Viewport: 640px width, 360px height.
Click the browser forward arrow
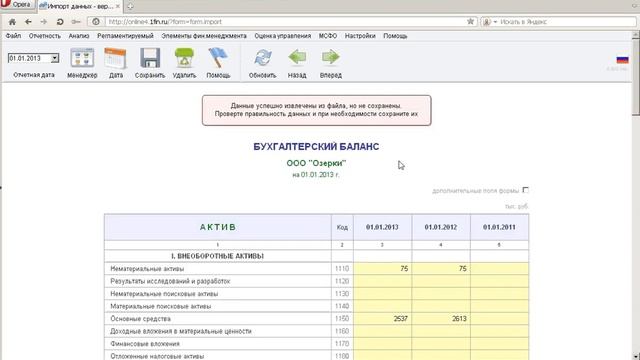pos(43,22)
